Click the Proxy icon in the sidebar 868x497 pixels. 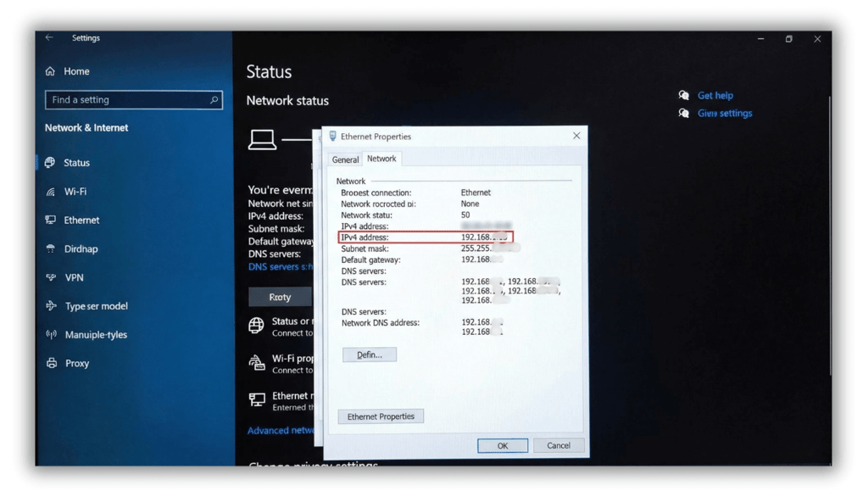point(52,363)
